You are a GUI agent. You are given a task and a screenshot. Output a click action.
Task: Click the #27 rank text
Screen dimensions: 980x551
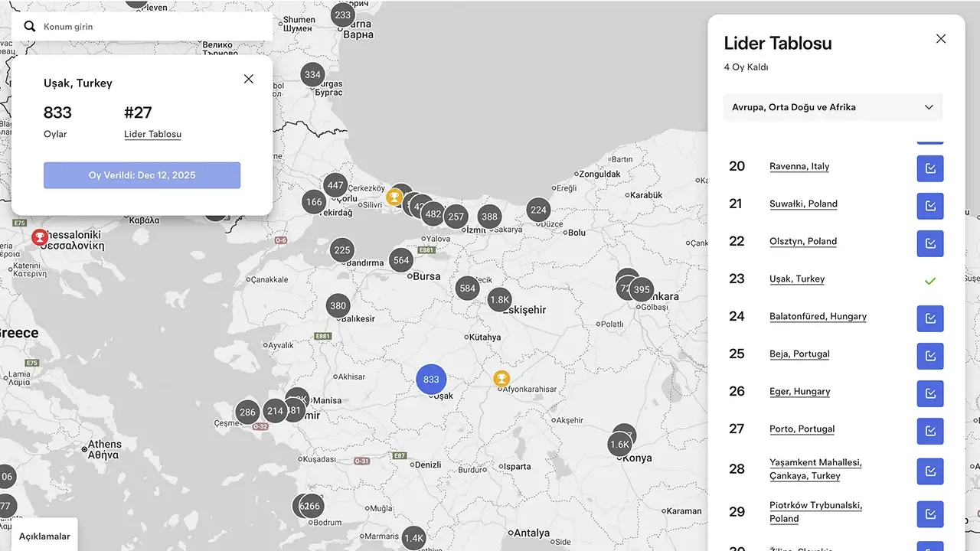(138, 112)
